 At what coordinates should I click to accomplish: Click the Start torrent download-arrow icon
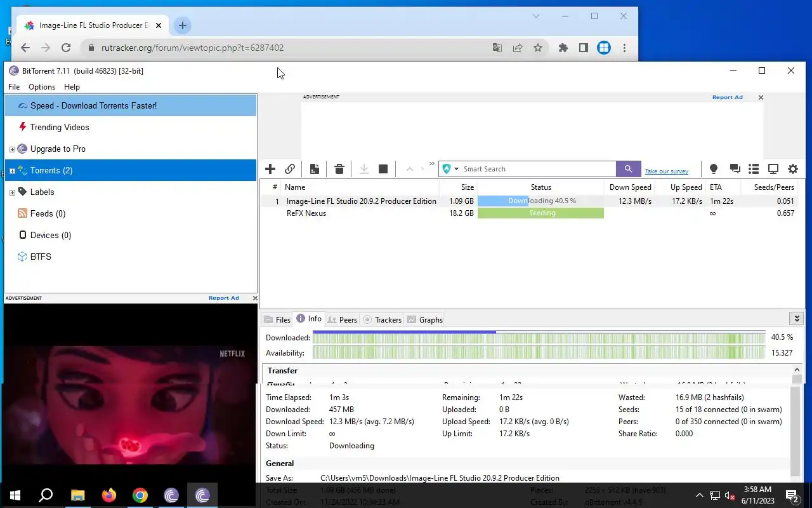point(364,169)
